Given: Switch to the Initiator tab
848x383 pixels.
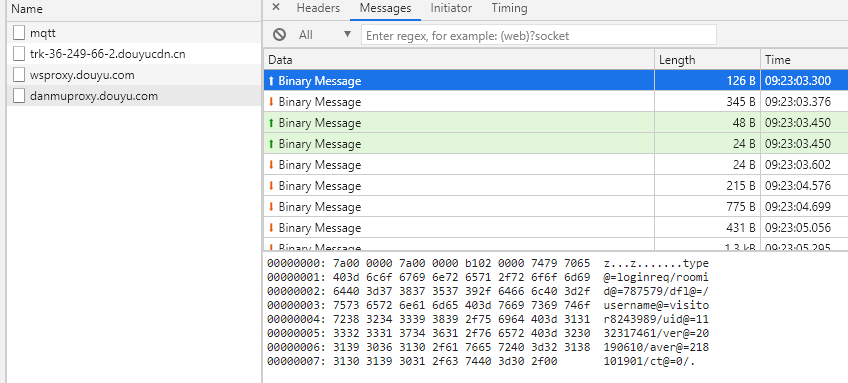Looking at the screenshot, I should point(451,8).
